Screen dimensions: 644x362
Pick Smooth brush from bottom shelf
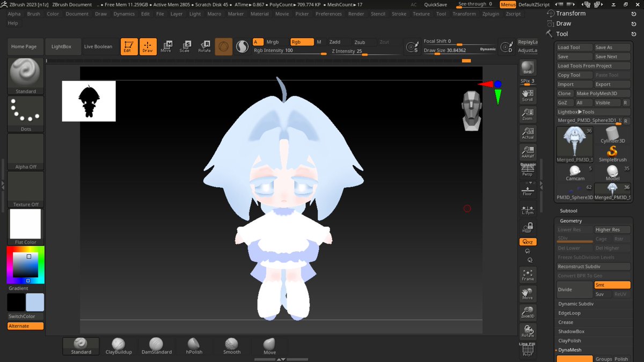[x=232, y=346]
